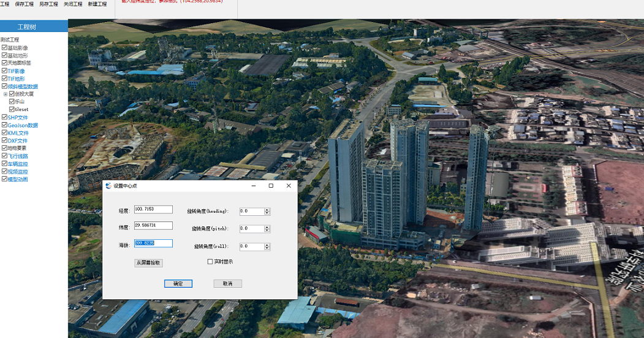
Task: Uncheck the tileset model checkbox
Action: point(12,109)
